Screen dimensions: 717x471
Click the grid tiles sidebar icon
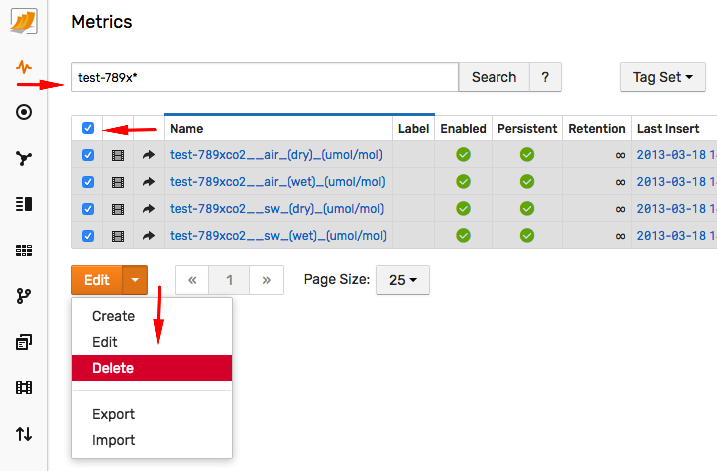coord(24,250)
